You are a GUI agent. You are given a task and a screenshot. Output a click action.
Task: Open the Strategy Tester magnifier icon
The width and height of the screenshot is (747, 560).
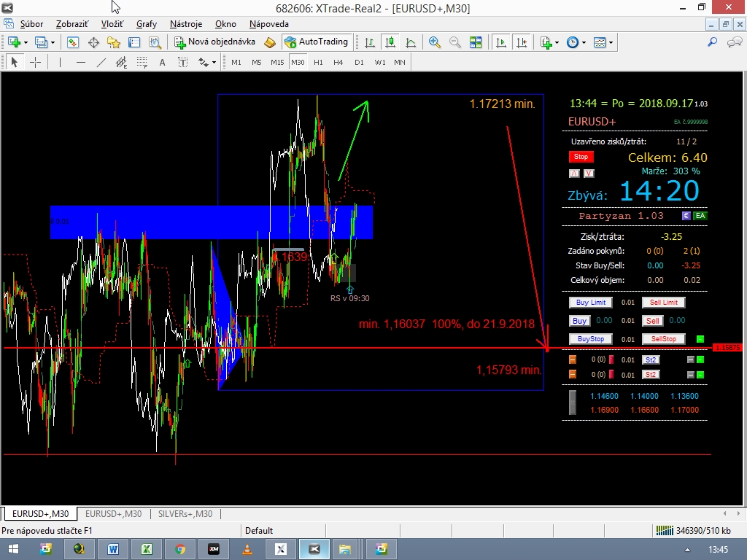tap(155, 42)
